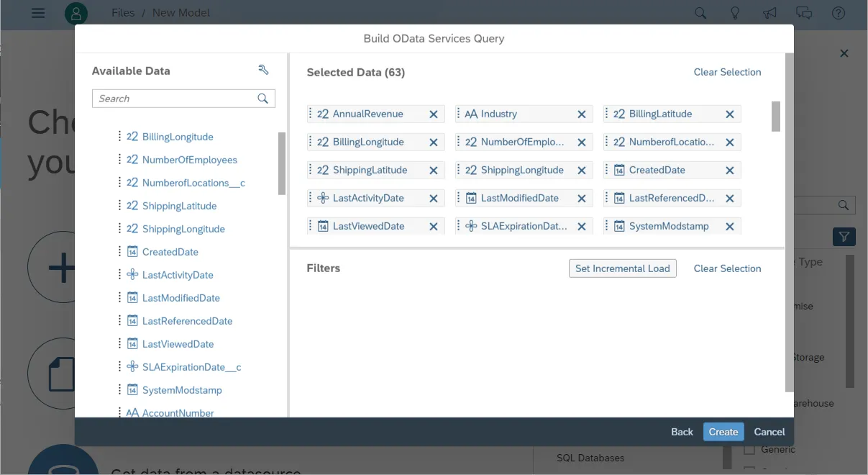Open global search from the top bar

pyautogui.click(x=700, y=13)
